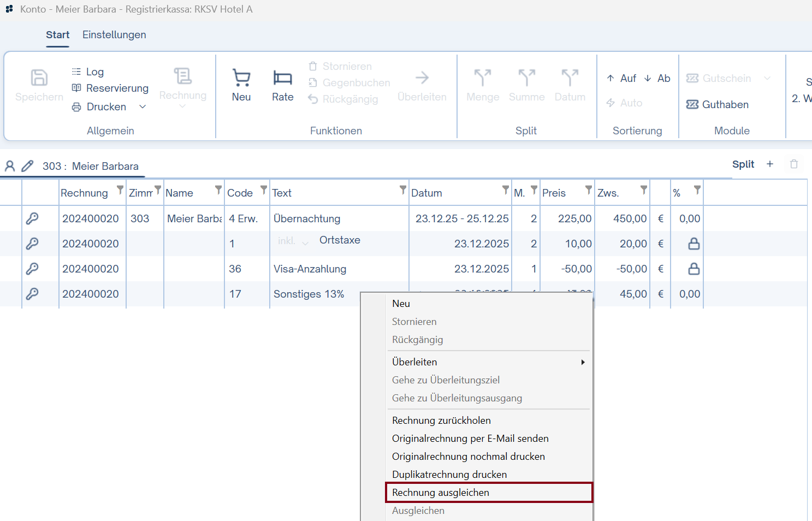Click Rechnung zurückholen menu entry

[x=441, y=421]
